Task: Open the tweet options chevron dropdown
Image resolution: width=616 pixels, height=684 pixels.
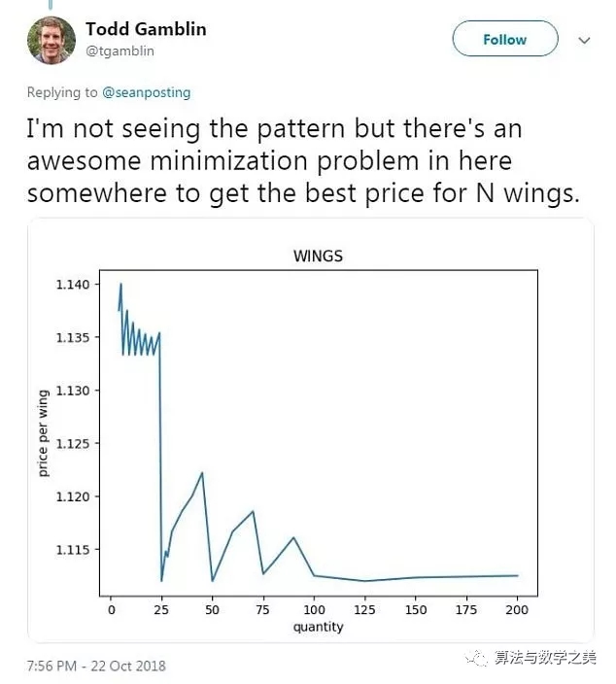Action: pyautogui.click(x=585, y=40)
